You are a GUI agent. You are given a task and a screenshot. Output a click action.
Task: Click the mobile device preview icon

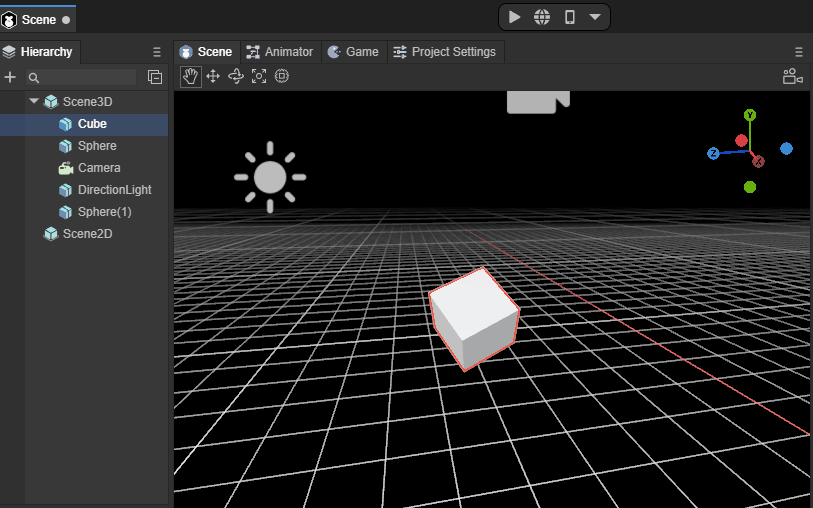click(569, 17)
